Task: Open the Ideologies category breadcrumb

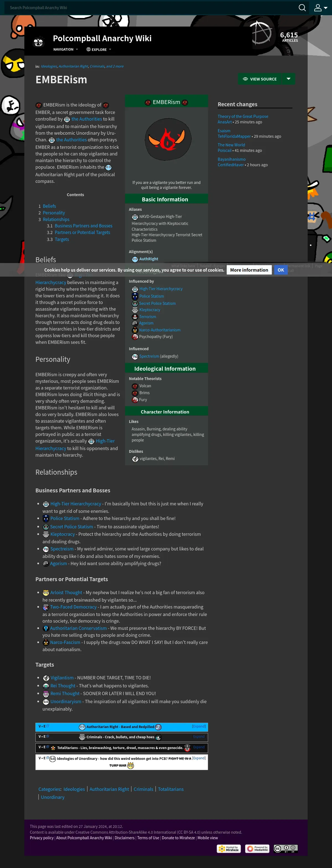Action: pyautogui.click(x=48, y=66)
